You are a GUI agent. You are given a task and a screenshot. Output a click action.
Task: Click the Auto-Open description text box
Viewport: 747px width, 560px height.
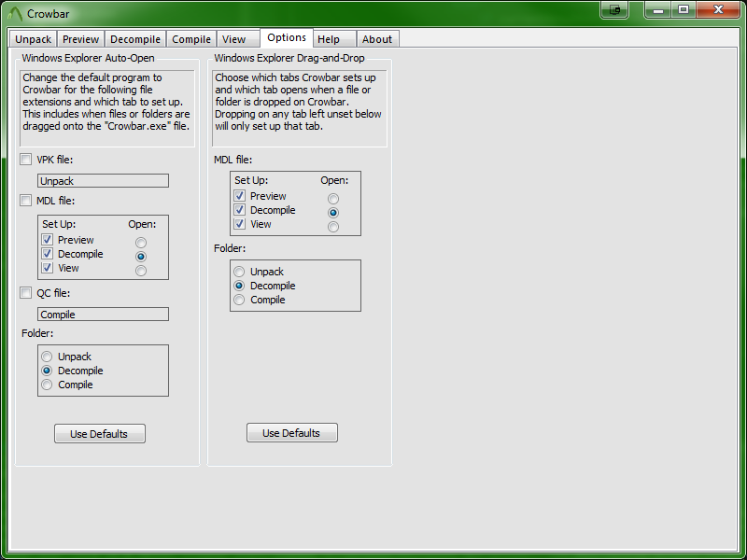pyautogui.click(x=107, y=108)
